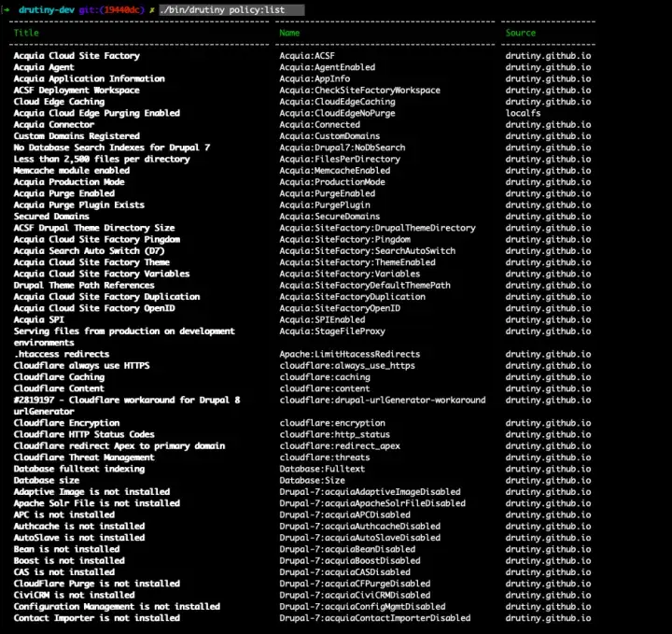This screenshot has height=634, width=672.
Task: Click the 'drutiny-dev' prompt directory name
Action: point(47,10)
